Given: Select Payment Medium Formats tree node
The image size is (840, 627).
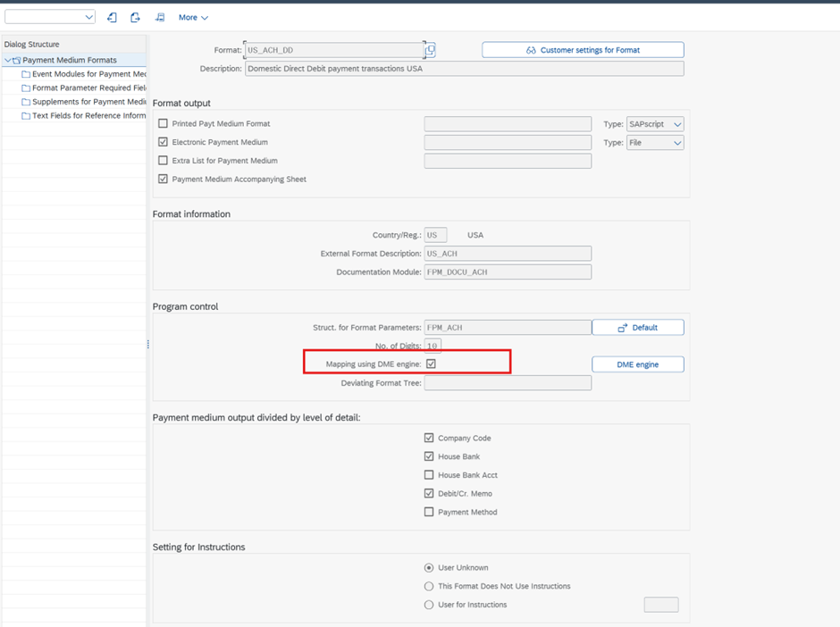Looking at the screenshot, I should (x=70, y=60).
